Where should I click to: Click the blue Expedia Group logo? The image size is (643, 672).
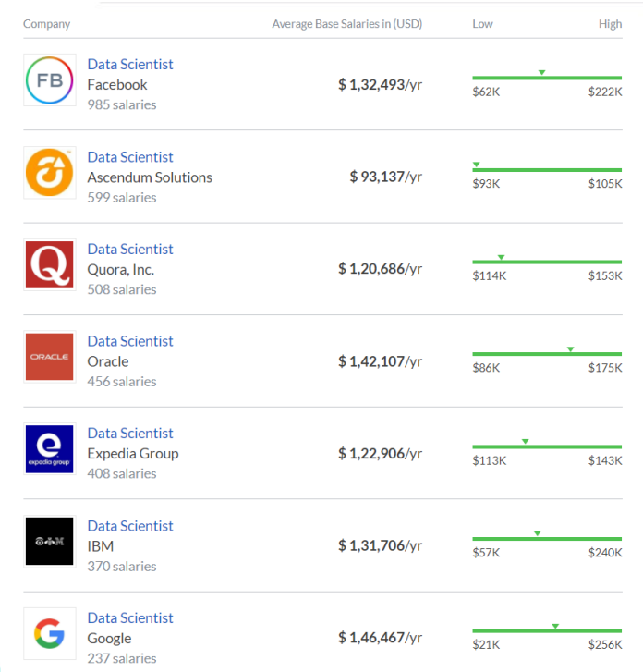click(50, 449)
